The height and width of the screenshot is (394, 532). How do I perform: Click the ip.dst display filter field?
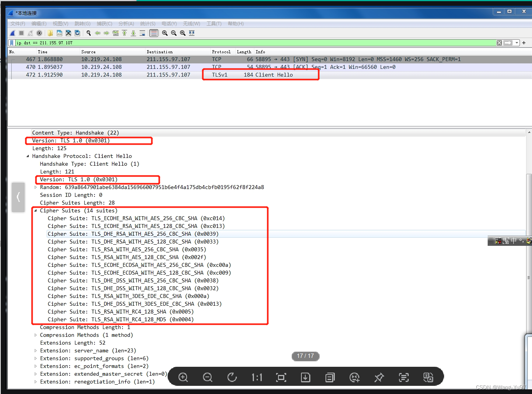[255, 43]
